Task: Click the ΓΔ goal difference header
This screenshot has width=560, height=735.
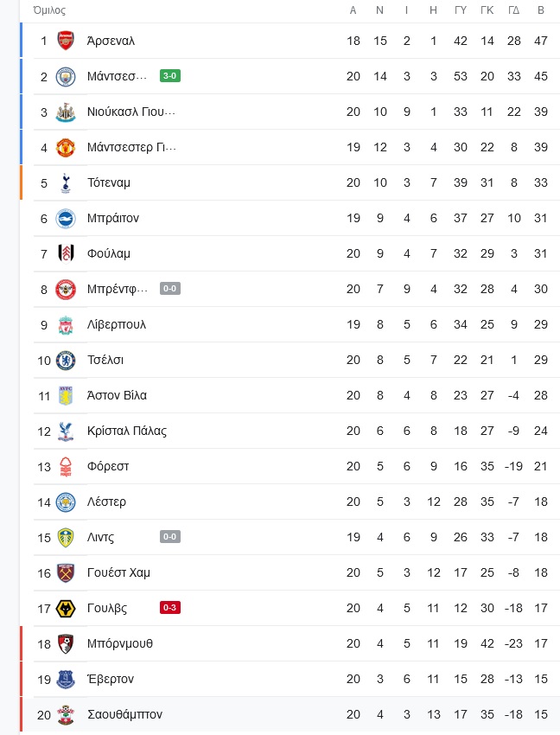Action: pyautogui.click(x=514, y=10)
